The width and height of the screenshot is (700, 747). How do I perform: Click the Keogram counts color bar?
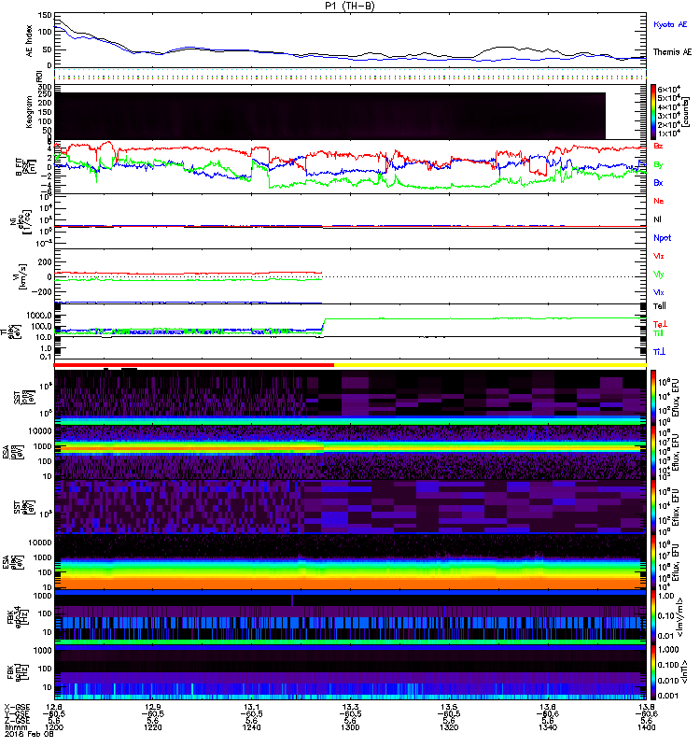654,112
